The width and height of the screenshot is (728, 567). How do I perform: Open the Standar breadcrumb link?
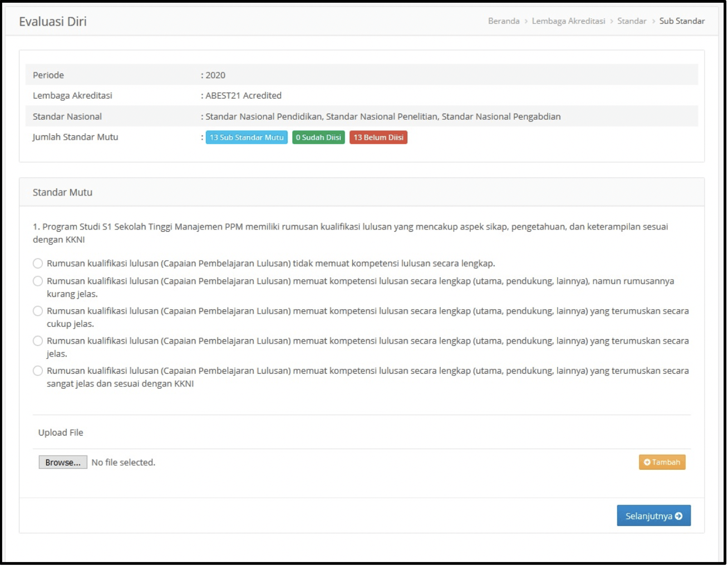coord(632,21)
